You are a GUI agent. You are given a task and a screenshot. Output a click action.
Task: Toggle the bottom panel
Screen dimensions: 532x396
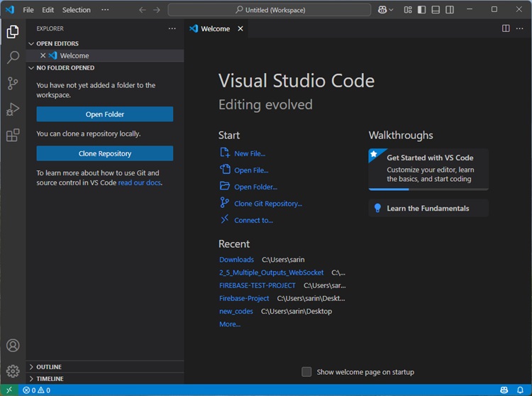(436, 10)
